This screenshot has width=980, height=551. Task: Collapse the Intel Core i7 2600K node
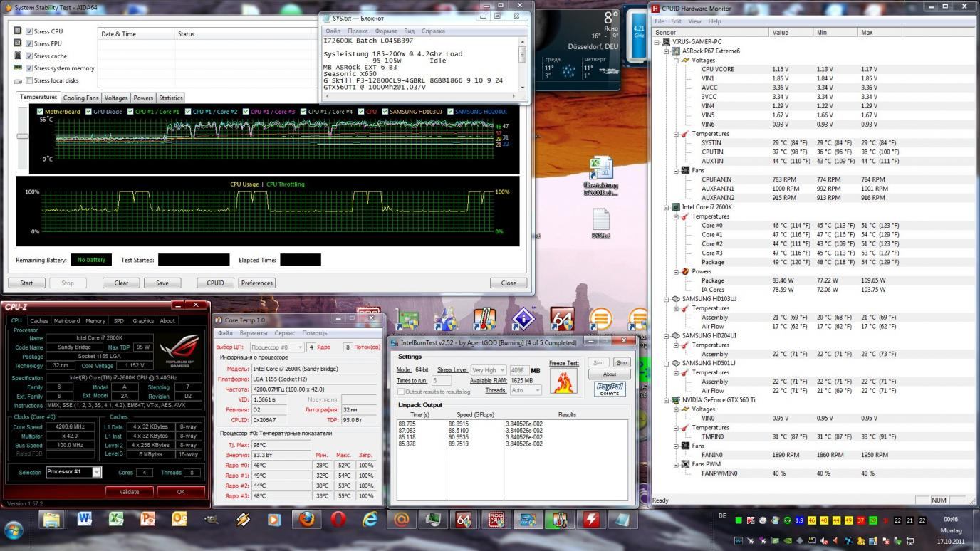click(667, 207)
